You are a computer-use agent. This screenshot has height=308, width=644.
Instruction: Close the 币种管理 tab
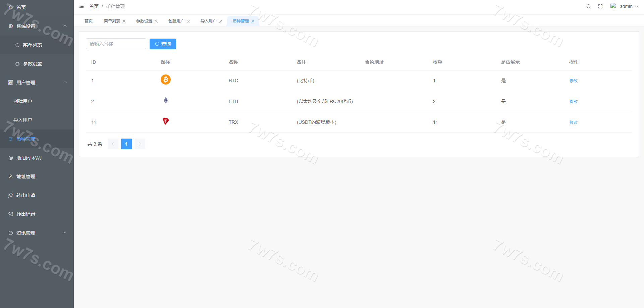pyautogui.click(x=253, y=21)
